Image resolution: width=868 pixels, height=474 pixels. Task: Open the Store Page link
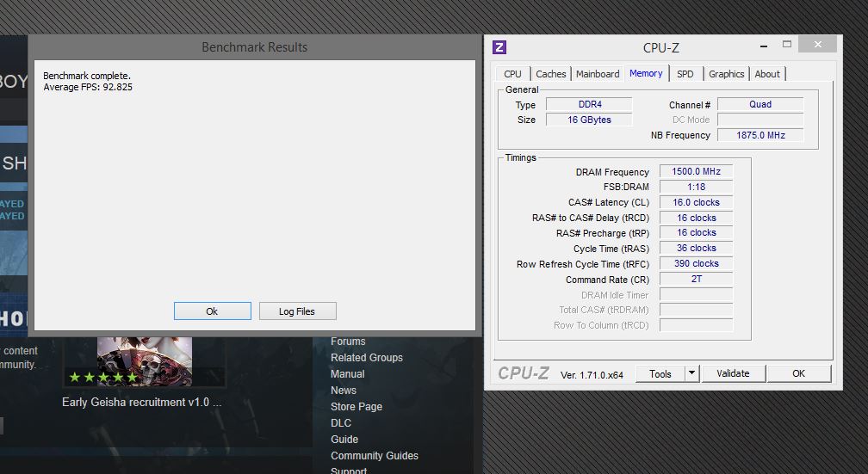[356, 407]
